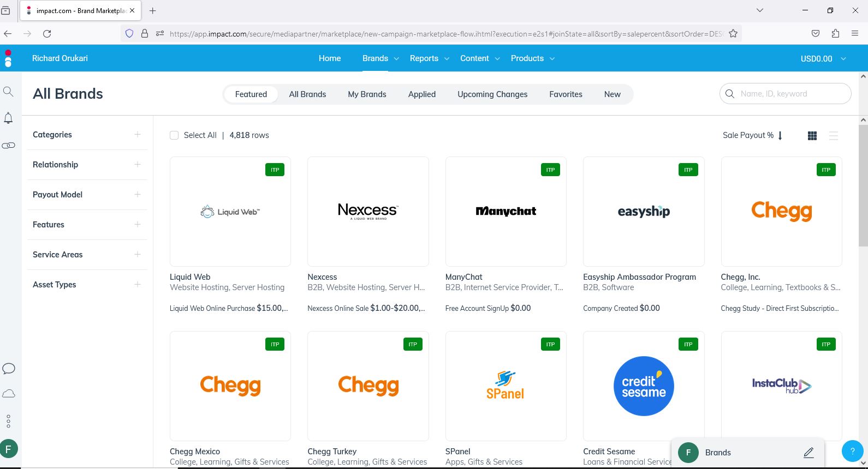This screenshot has width=868, height=469.
Task: Click the cloud icon in sidebar
Action: point(8,394)
